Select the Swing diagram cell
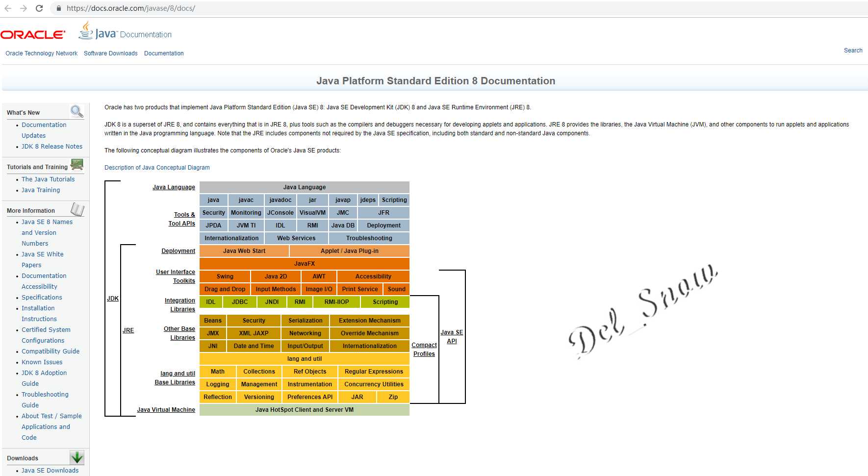Viewport: 868px width, 476px height. click(225, 276)
